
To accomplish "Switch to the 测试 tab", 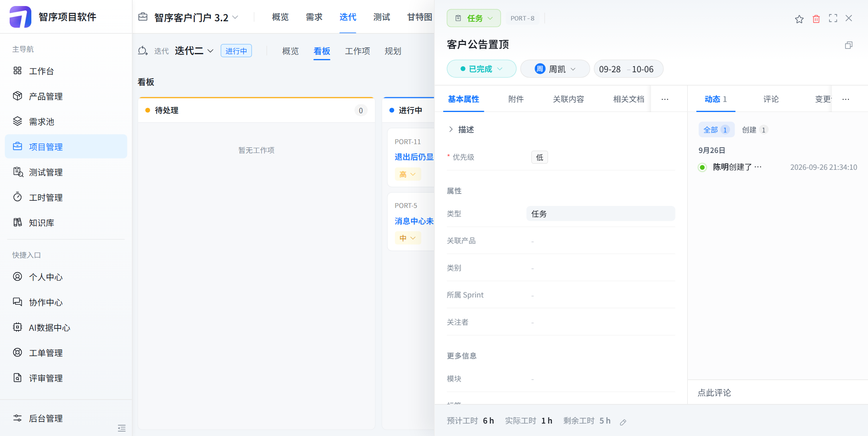I will coord(381,17).
